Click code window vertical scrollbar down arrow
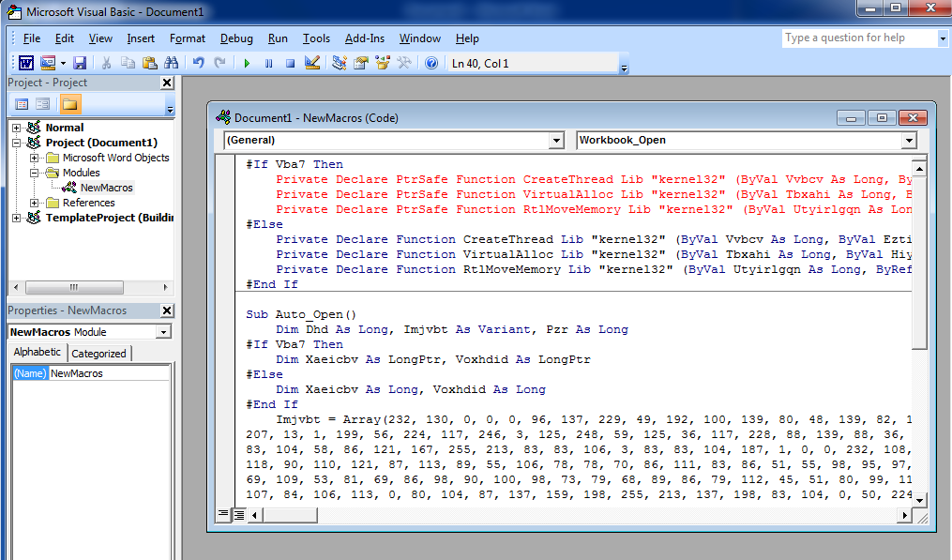Screen dimensions: 952x560 pos(919,501)
